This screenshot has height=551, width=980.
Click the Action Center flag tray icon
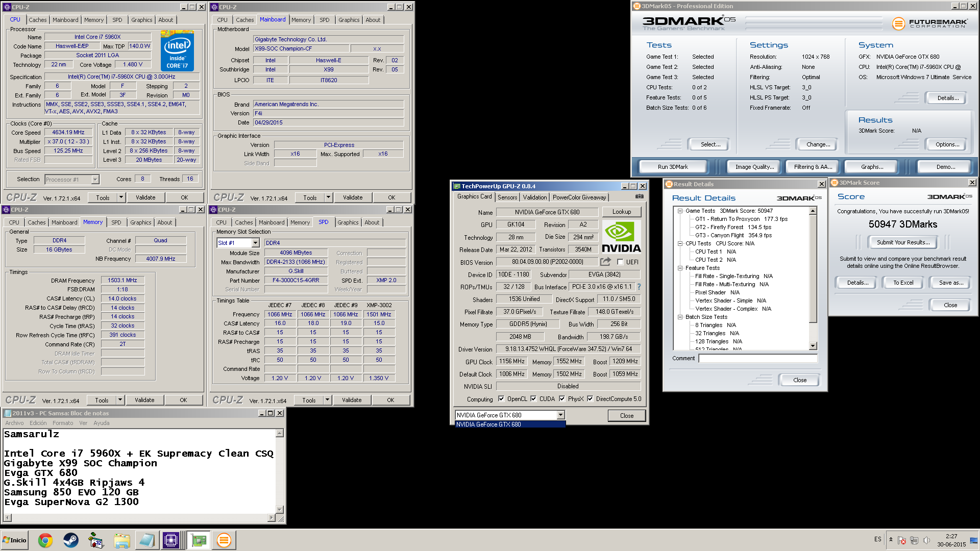click(902, 540)
